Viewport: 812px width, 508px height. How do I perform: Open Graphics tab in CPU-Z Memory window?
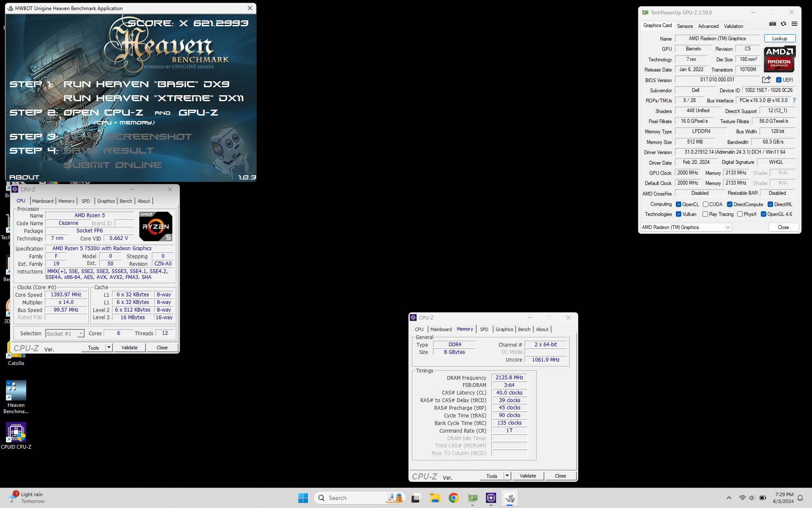504,329
